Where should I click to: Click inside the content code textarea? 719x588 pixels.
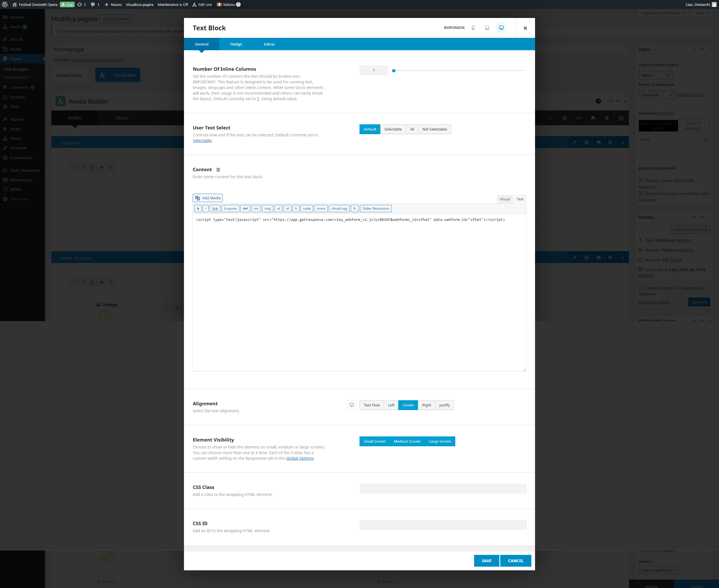pyautogui.click(x=359, y=293)
